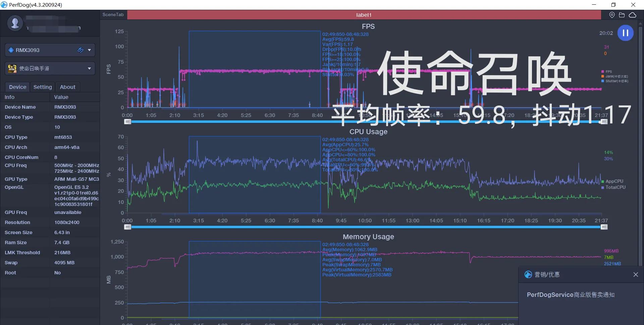The height and width of the screenshot is (325, 644).
Task: Open the folder icon near top right
Action: point(622,15)
